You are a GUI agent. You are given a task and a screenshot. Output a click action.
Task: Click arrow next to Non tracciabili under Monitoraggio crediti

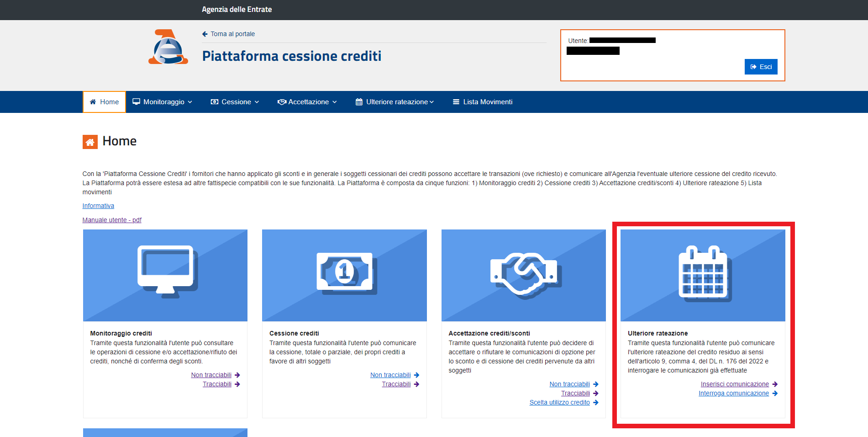coord(237,375)
